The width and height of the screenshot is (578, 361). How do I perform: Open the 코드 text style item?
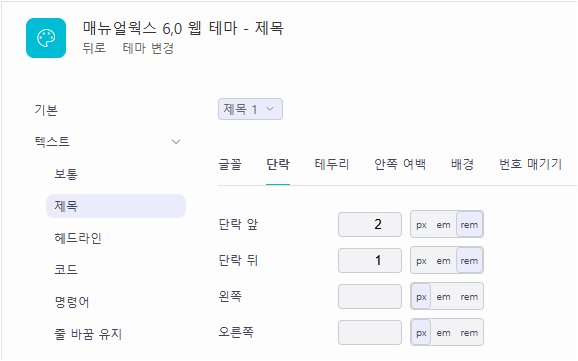tap(66, 270)
